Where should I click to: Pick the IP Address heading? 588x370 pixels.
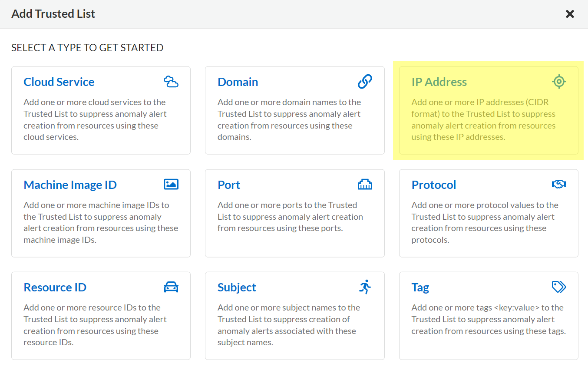click(x=439, y=82)
